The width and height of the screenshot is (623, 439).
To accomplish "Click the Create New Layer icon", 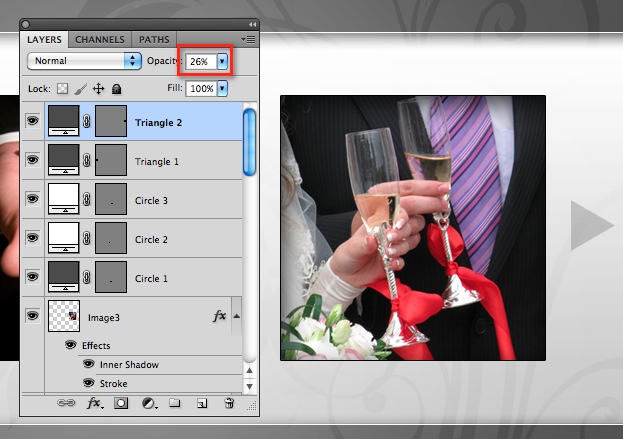I will [202, 404].
